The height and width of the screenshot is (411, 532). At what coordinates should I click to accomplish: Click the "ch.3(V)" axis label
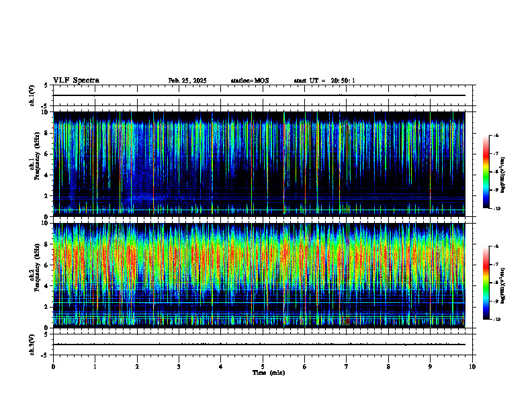point(32,345)
